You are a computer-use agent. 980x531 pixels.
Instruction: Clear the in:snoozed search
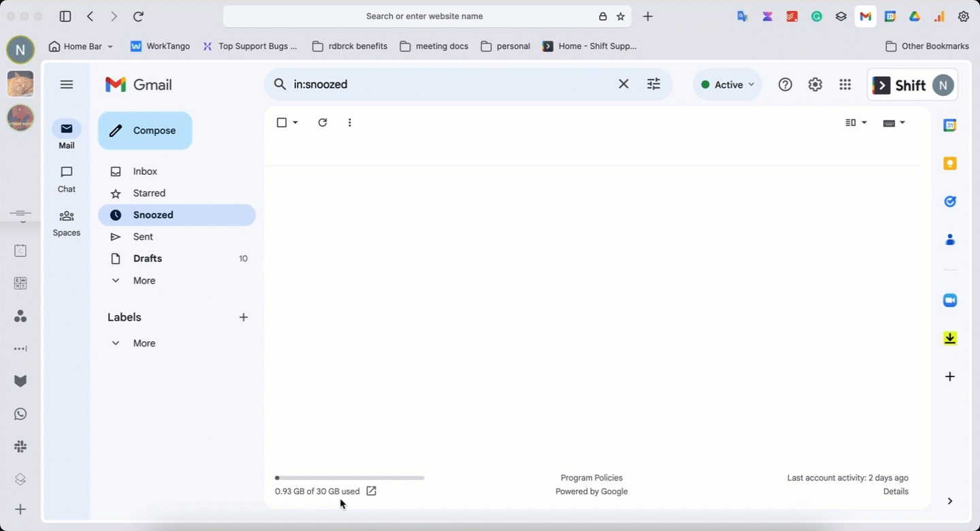point(623,84)
